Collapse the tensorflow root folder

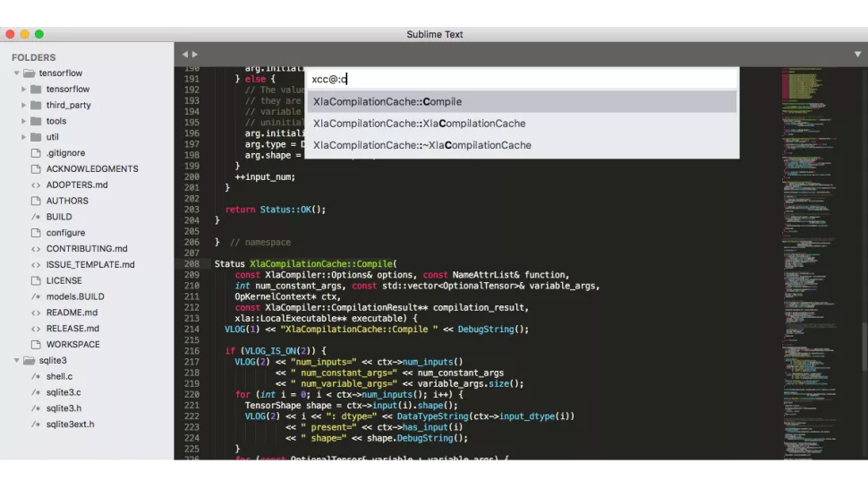(x=16, y=73)
